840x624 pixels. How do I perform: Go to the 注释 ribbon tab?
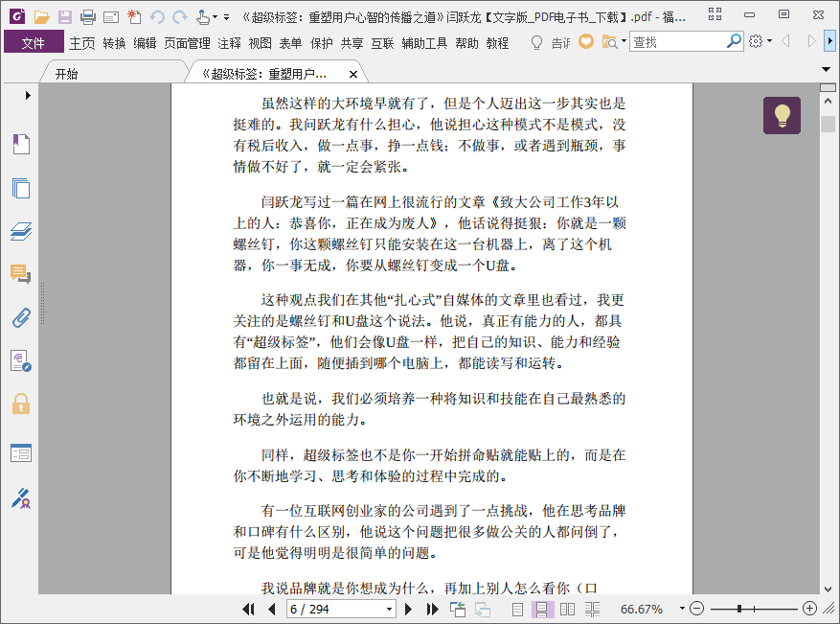click(229, 43)
